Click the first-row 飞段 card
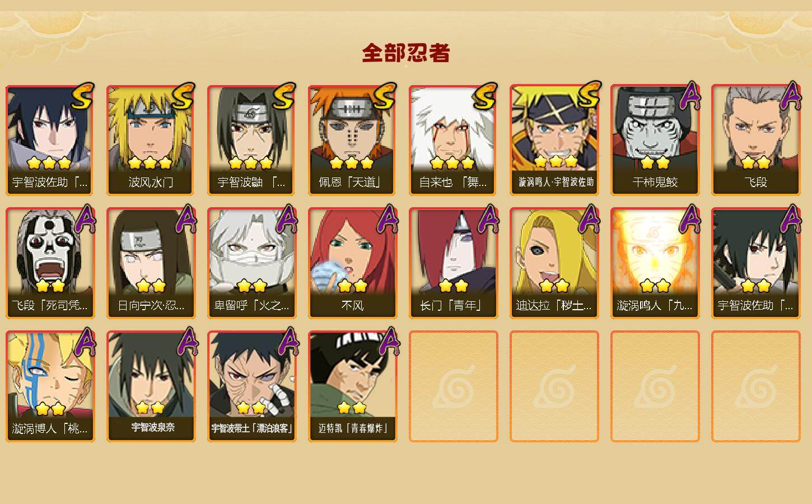 pyautogui.click(x=755, y=140)
